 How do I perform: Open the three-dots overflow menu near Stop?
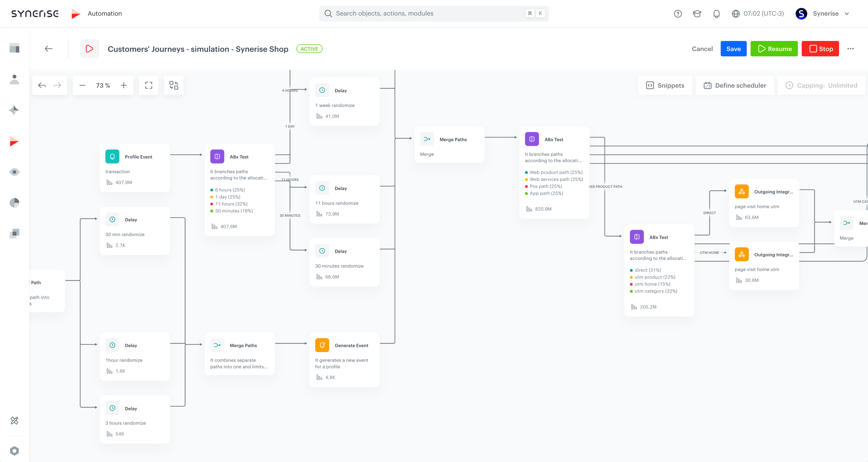[x=851, y=48]
